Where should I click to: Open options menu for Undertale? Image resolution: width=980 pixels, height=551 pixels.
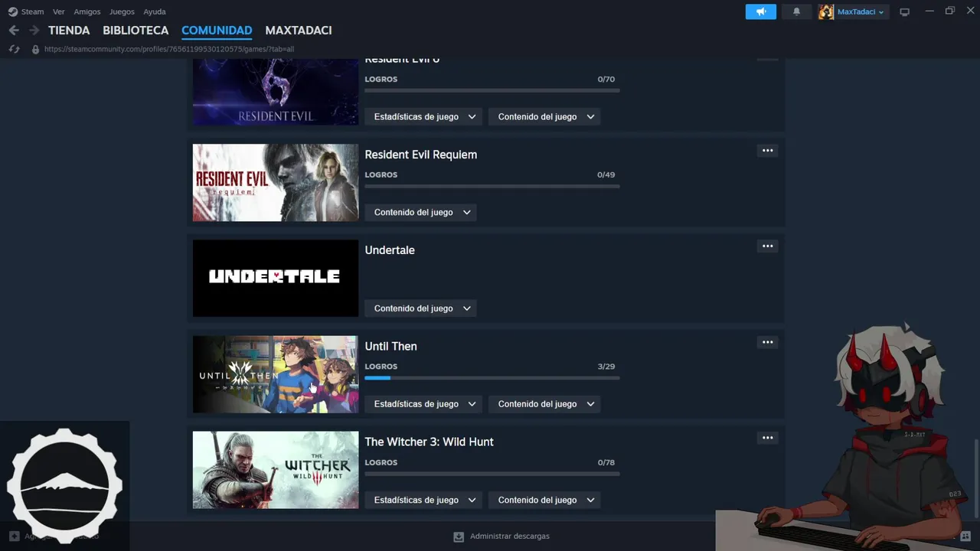pyautogui.click(x=767, y=246)
